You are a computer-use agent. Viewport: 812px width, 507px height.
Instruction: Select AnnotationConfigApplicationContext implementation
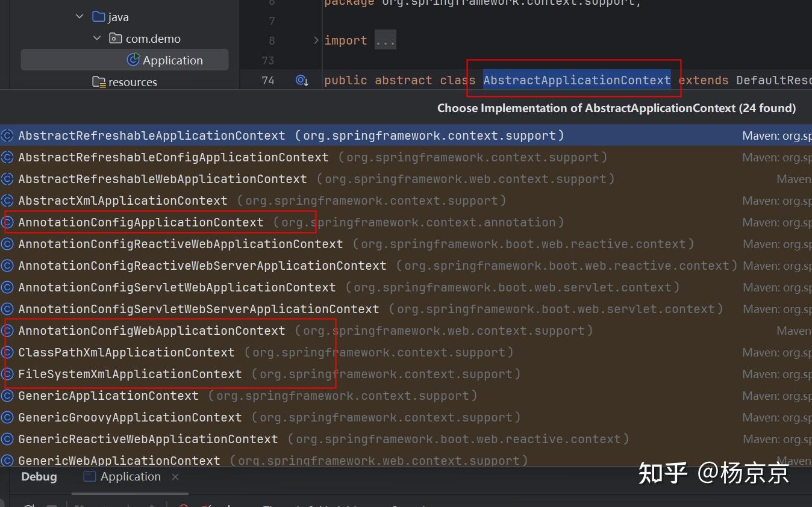click(x=406, y=222)
